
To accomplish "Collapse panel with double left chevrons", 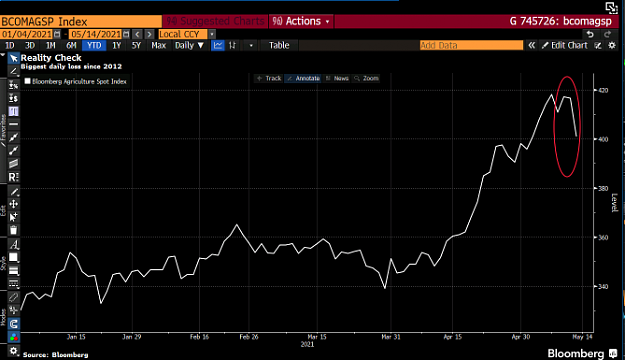I will pos(531,45).
